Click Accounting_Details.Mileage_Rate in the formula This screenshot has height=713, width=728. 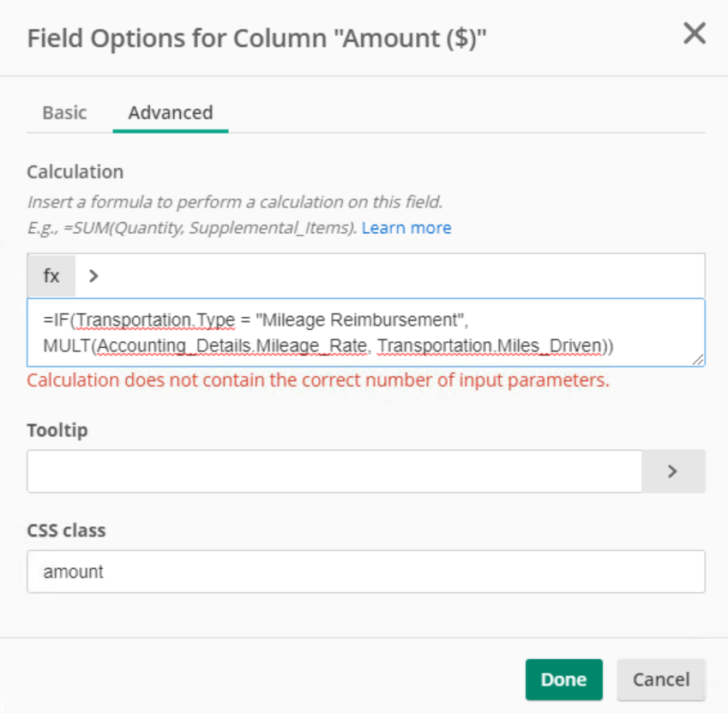tap(232, 346)
